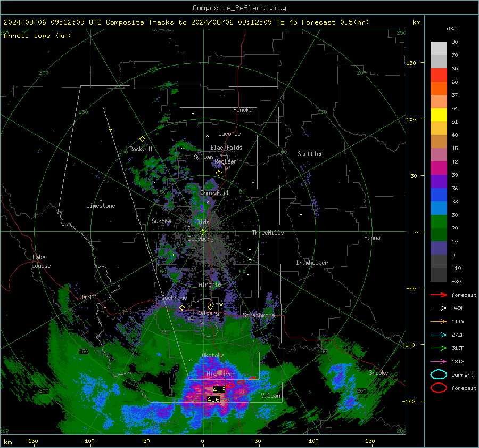Click the light blue 33-30 dBZ swatch
This screenshot has width=479, height=448.
439,208
